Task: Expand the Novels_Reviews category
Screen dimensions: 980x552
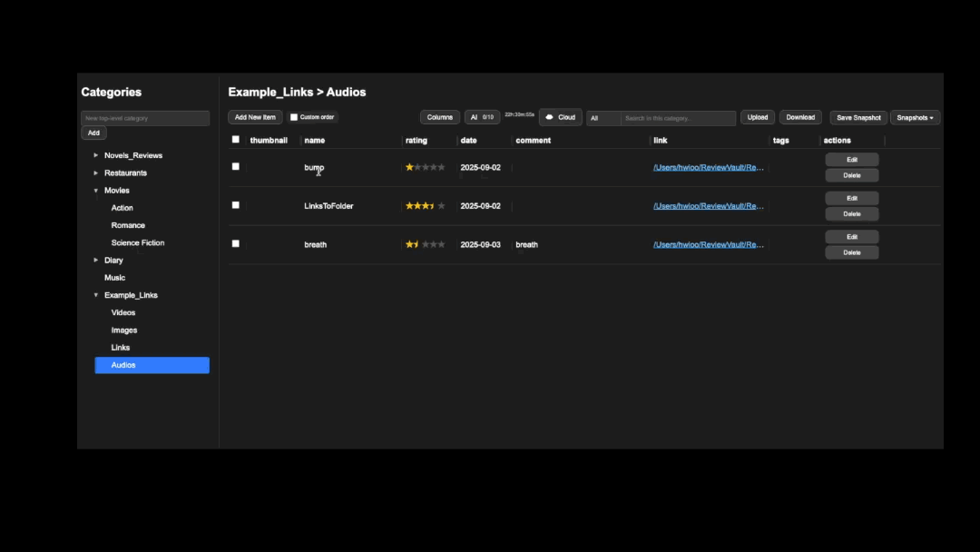Action: coord(95,154)
